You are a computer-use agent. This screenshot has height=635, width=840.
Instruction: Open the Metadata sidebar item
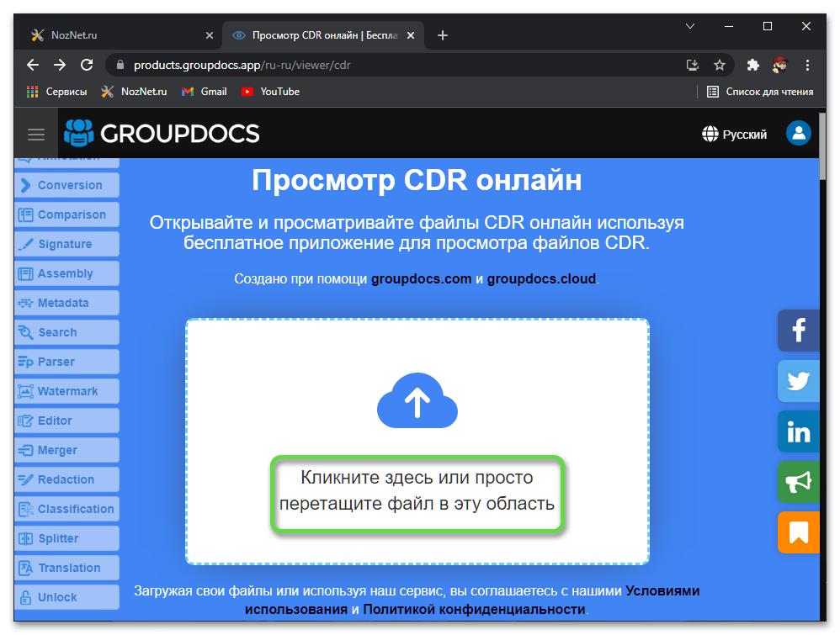tap(66, 303)
